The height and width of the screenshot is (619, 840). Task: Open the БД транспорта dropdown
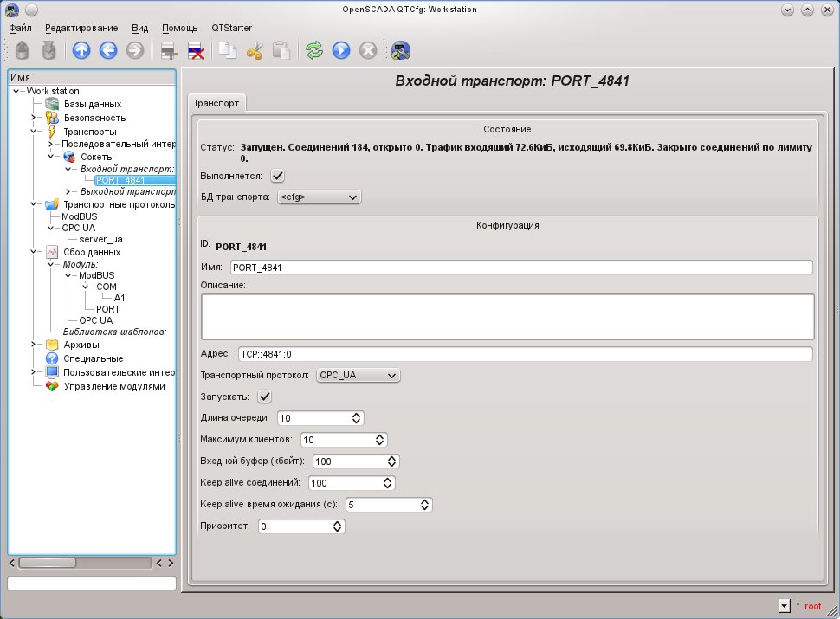(x=318, y=197)
